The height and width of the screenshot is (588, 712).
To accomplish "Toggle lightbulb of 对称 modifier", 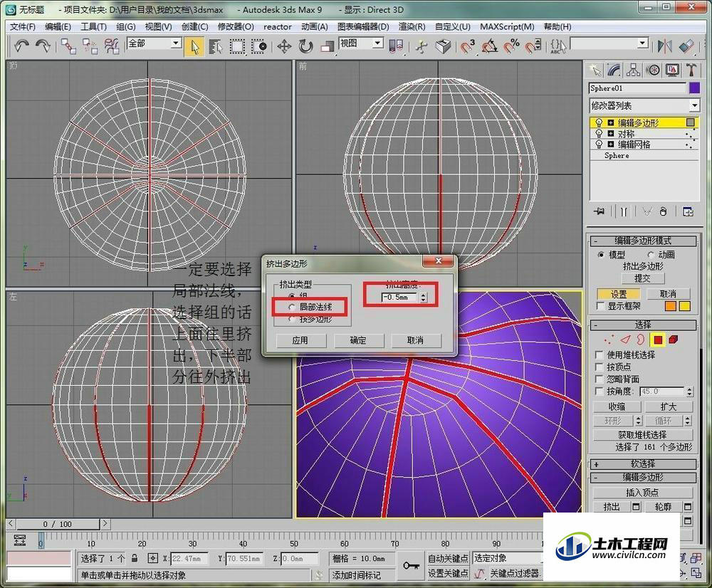I will [599, 134].
